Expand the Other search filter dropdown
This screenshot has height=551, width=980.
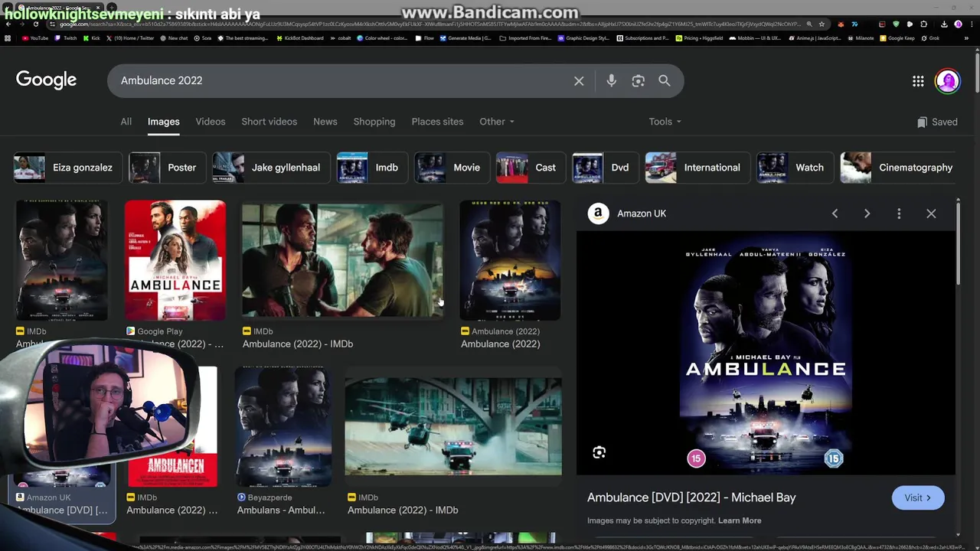[497, 122]
